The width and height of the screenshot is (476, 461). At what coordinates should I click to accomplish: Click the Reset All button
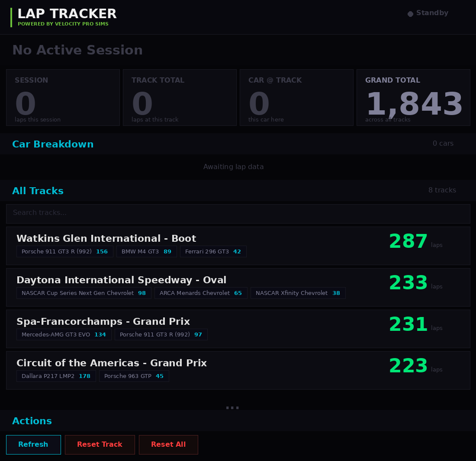click(168, 445)
